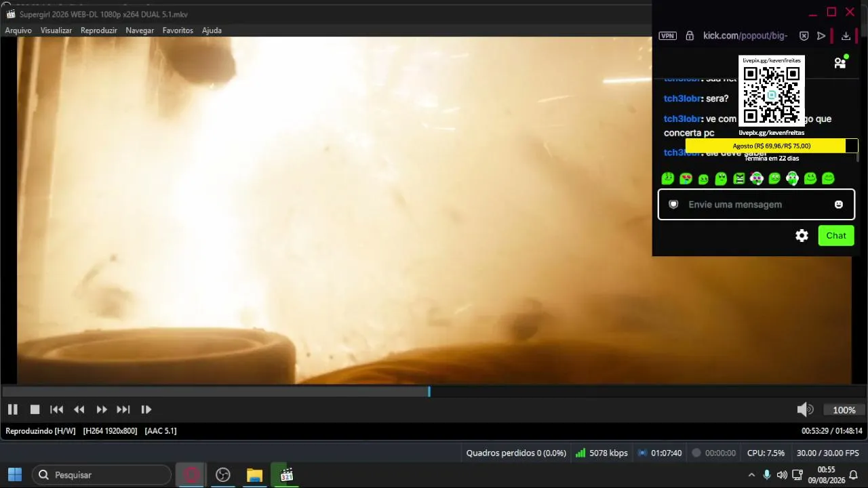Viewport: 868px width, 488px height.
Task: Open chat settings gear
Action: (x=802, y=236)
